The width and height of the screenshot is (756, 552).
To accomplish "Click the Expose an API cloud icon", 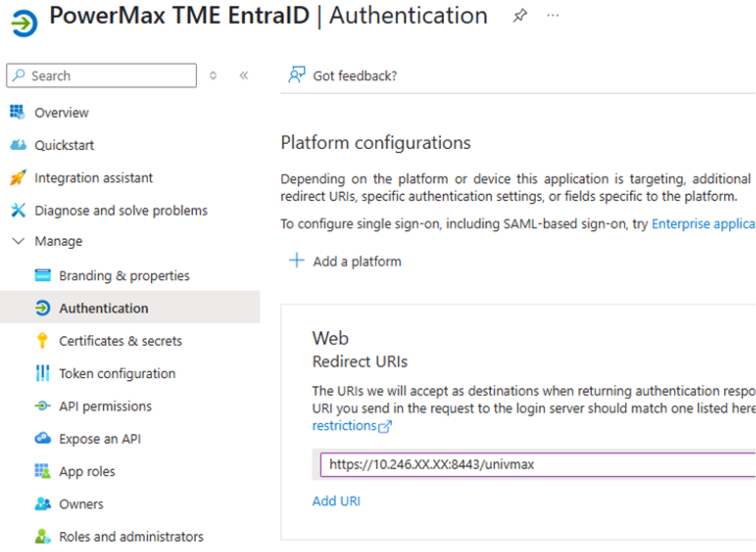I will click(x=43, y=438).
